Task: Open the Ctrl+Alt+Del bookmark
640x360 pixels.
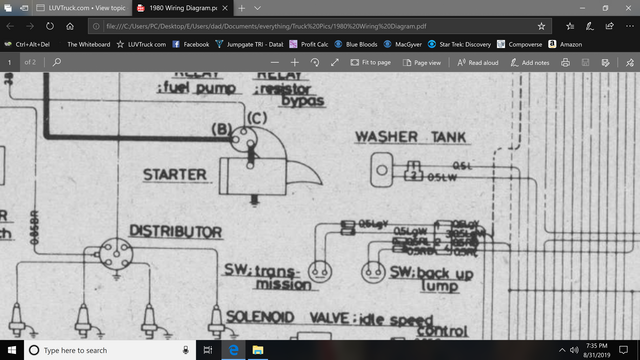Action: point(27,44)
